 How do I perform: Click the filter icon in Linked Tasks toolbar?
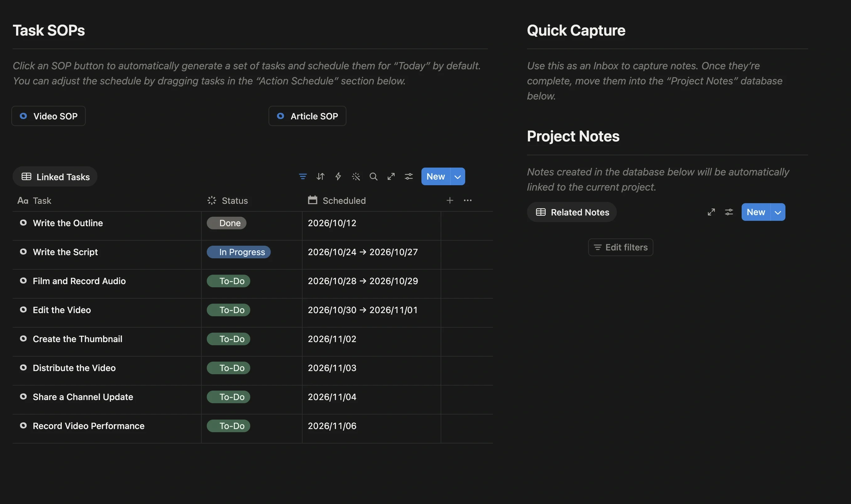click(303, 177)
